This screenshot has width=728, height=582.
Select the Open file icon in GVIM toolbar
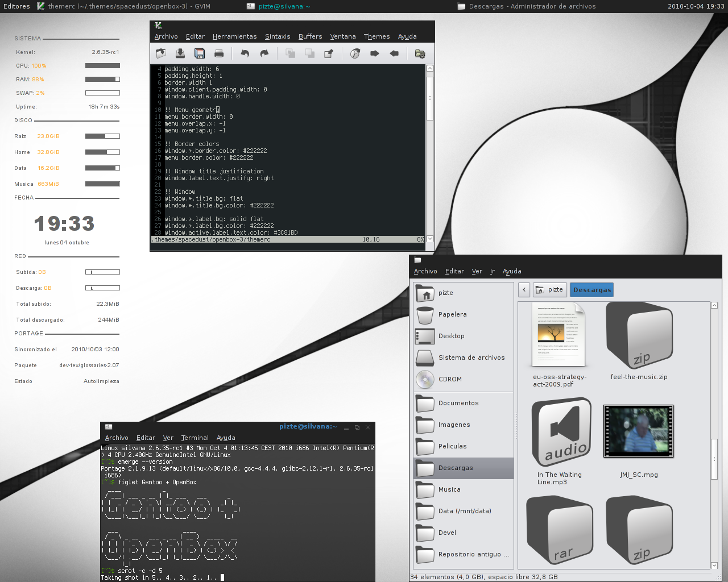click(x=161, y=53)
